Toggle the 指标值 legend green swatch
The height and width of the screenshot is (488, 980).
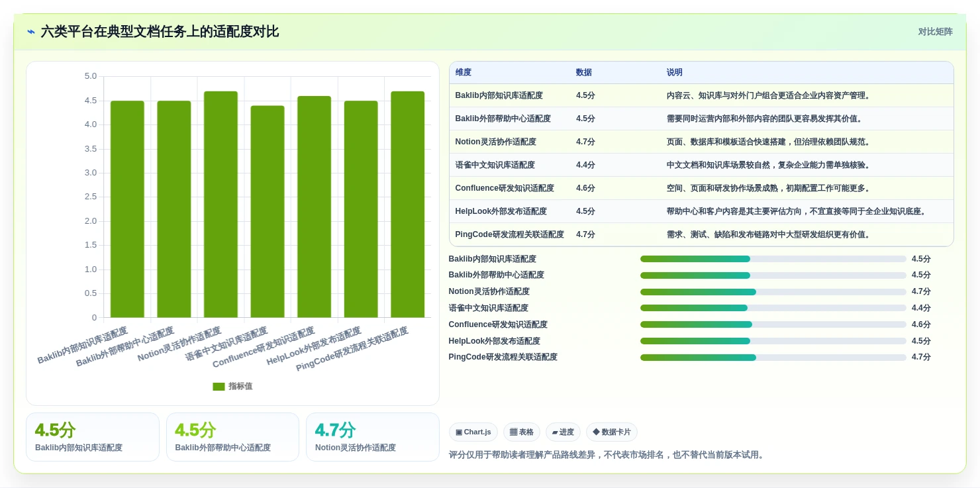tap(219, 387)
